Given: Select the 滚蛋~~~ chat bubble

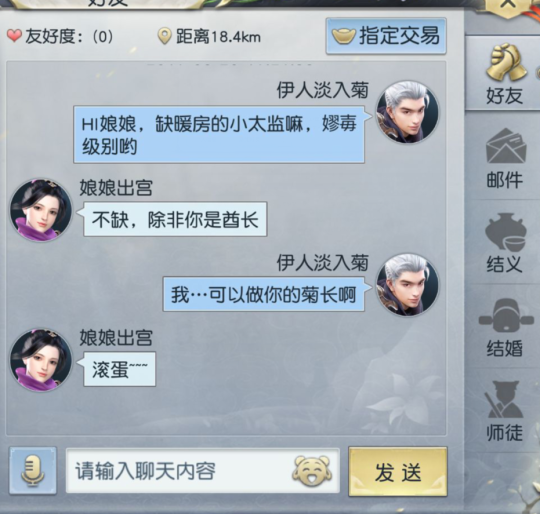Looking at the screenshot, I should click(x=119, y=369).
